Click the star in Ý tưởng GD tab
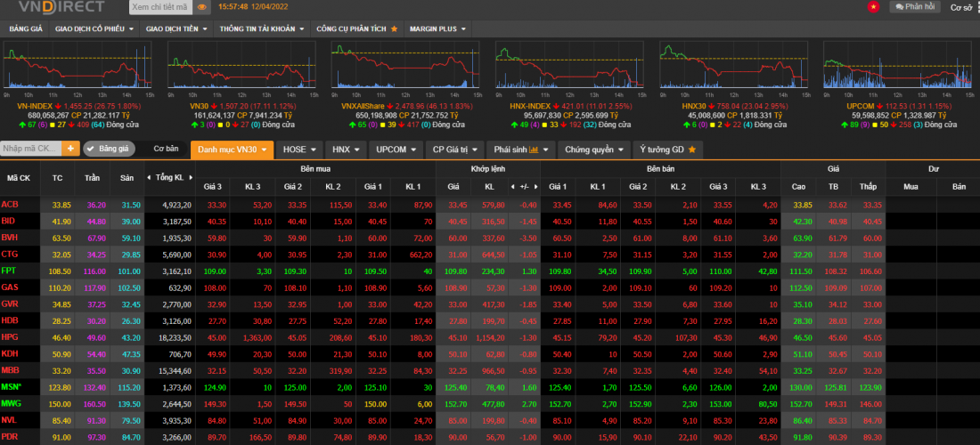980x445 pixels. [x=692, y=150]
